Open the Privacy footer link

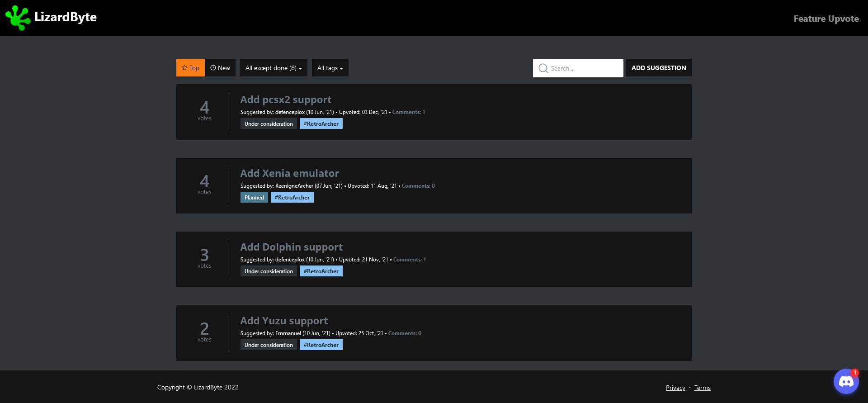(675, 388)
